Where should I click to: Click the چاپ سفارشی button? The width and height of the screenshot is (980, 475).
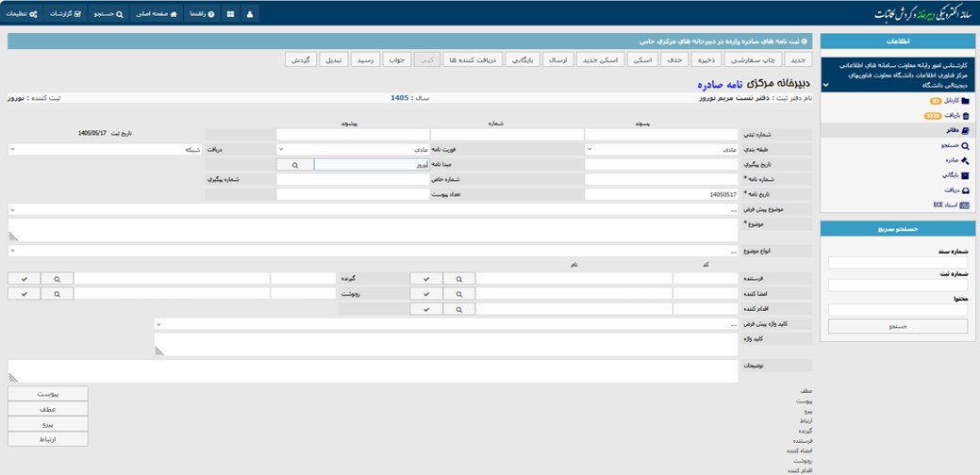click(x=754, y=59)
